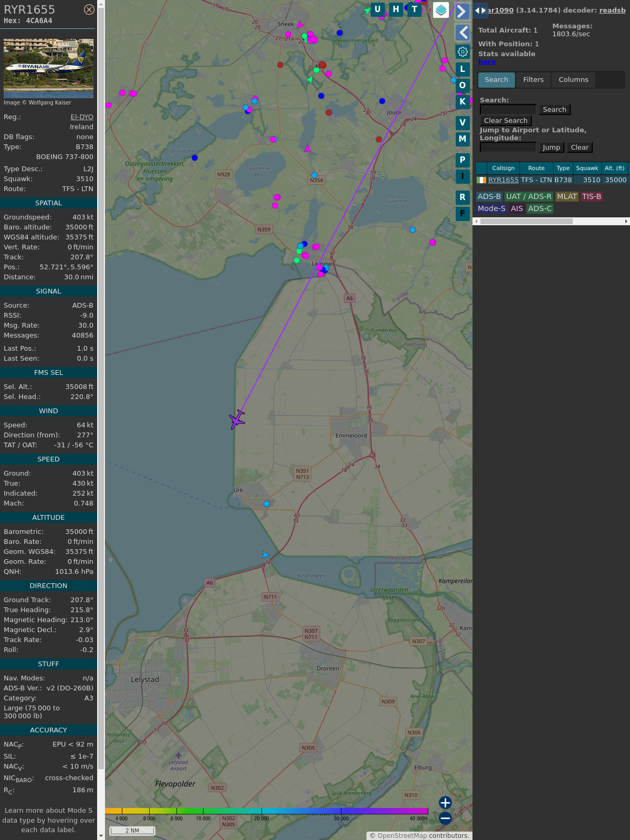Image resolution: width=630 pixels, height=840 pixels.
Task: Click the sidebar width toggle arrows
Action: tap(480, 10)
